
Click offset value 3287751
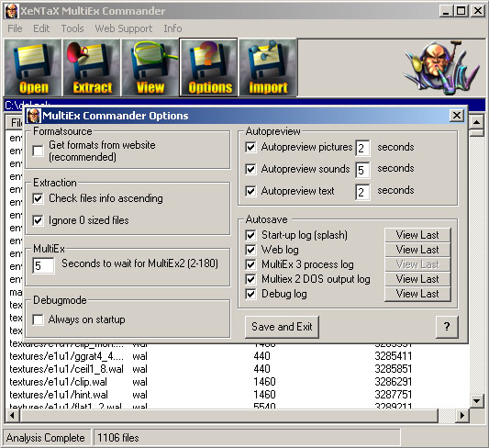(394, 395)
